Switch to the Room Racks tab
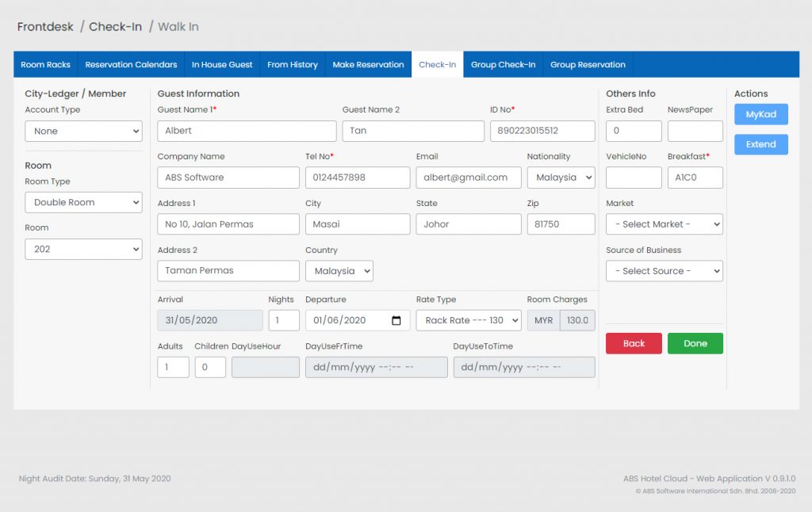The height and width of the screenshot is (512, 812). [x=45, y=65]
